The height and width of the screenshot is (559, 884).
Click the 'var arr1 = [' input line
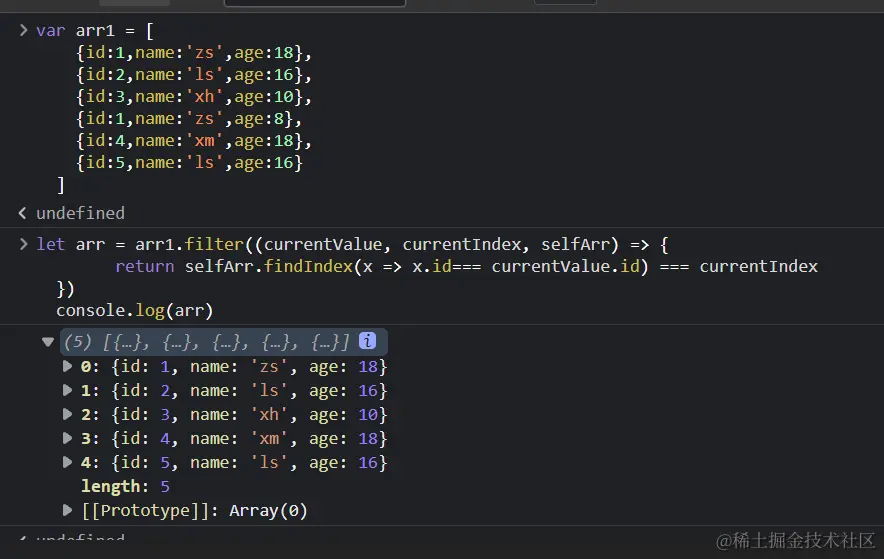coord(95,30)
